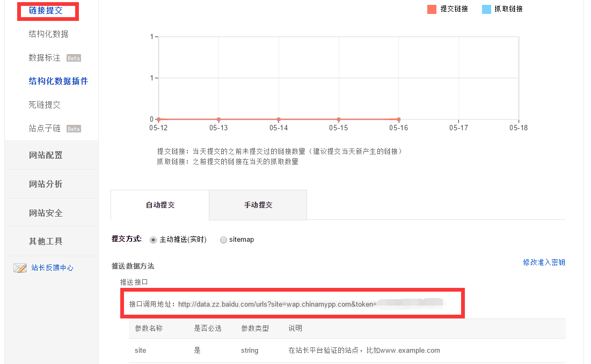Switch to the 手动提交 tab
591x364 pixels.
point(258,205)
